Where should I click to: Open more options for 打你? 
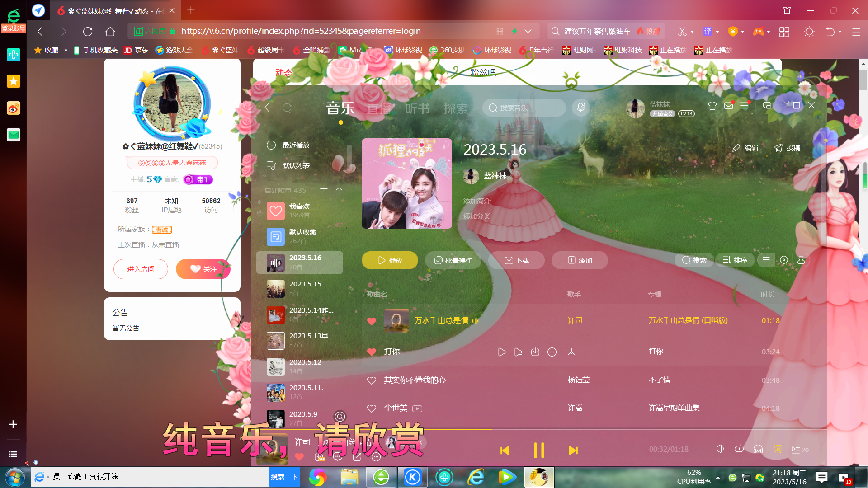click(x=552, y=352)
